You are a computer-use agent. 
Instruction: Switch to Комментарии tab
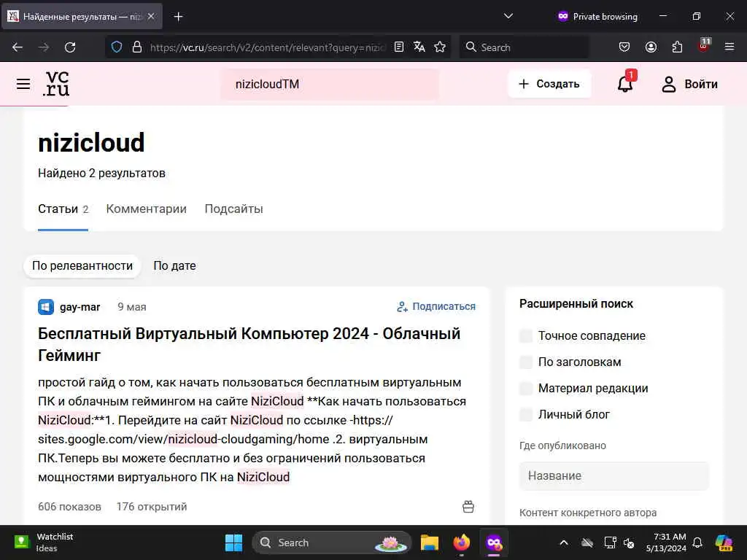(x=146, y=209)
